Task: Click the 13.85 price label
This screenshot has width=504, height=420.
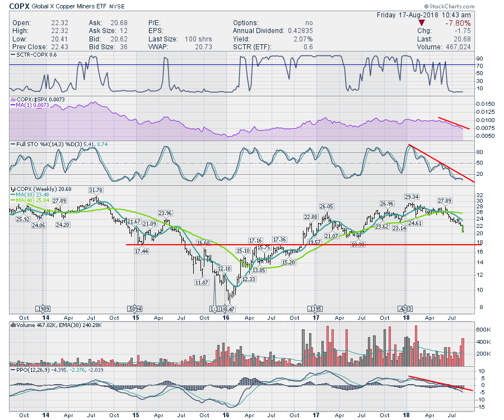Action: point(259,270)
